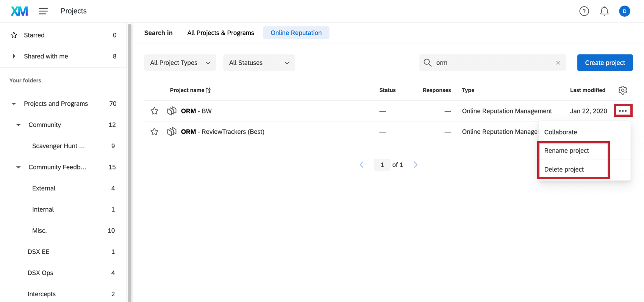
Task: Open the All Project Types dropdown
Action: 180,63
